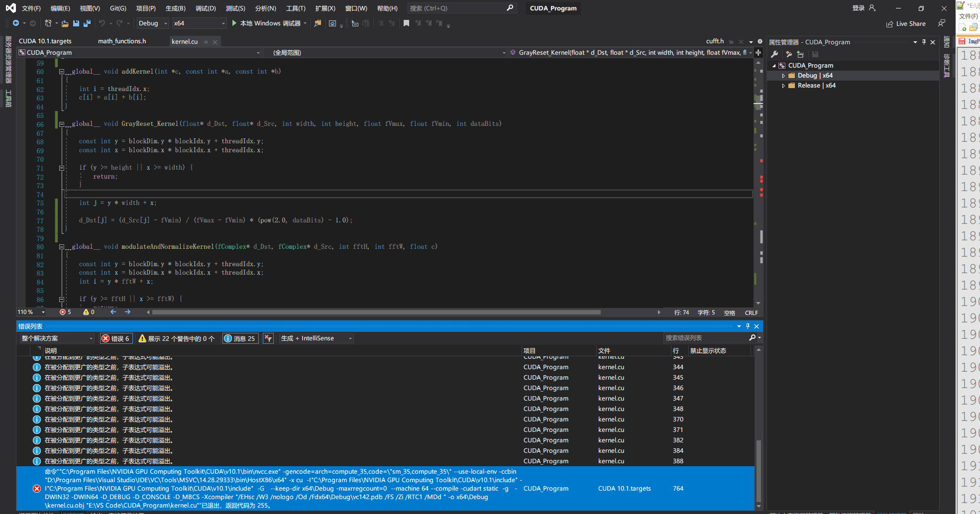Open the Build + IntelliSense dropdown

point(316,338)
